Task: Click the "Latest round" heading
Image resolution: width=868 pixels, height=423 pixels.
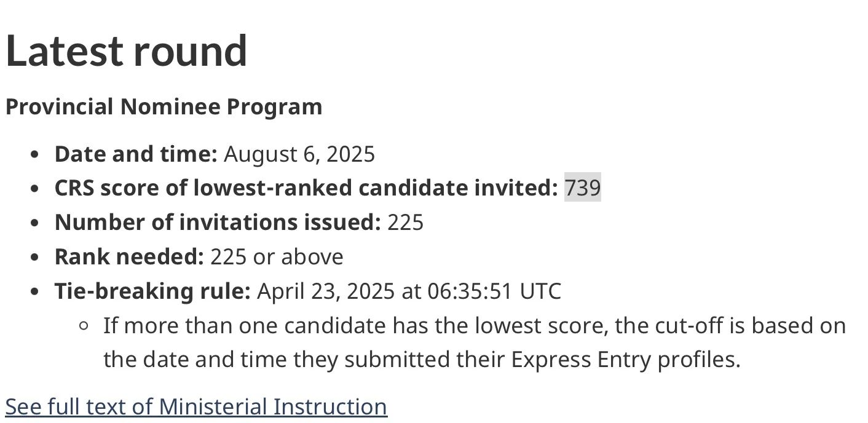Action: click(126, 50)
